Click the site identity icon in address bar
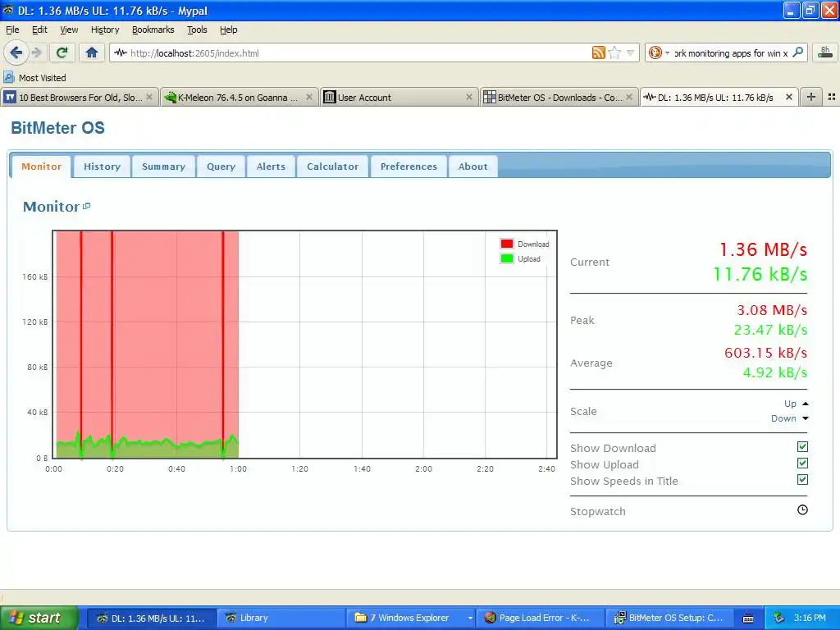840x630 pixels. click(121, 52)
